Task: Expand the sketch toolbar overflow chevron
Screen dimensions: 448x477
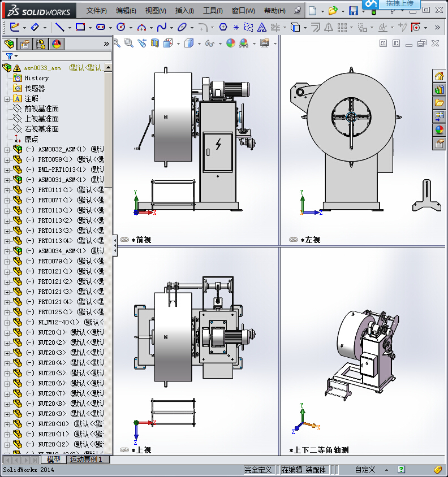Action: coord(438,27)
